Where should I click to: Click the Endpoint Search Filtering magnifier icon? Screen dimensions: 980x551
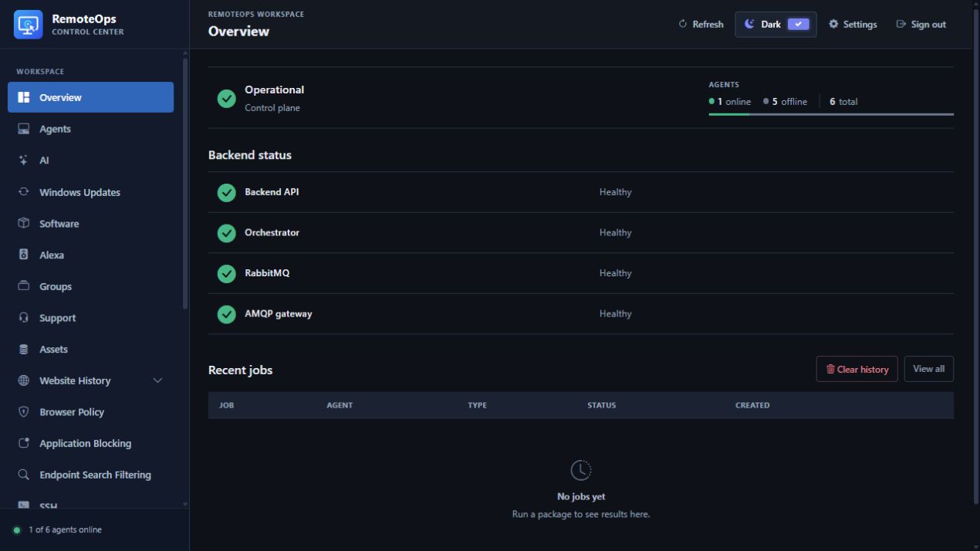coord(24,475)
